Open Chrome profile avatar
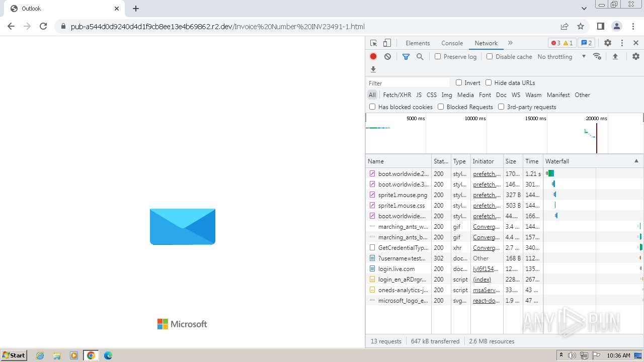This screenshot has height=362, width=644. coord(617,26)
